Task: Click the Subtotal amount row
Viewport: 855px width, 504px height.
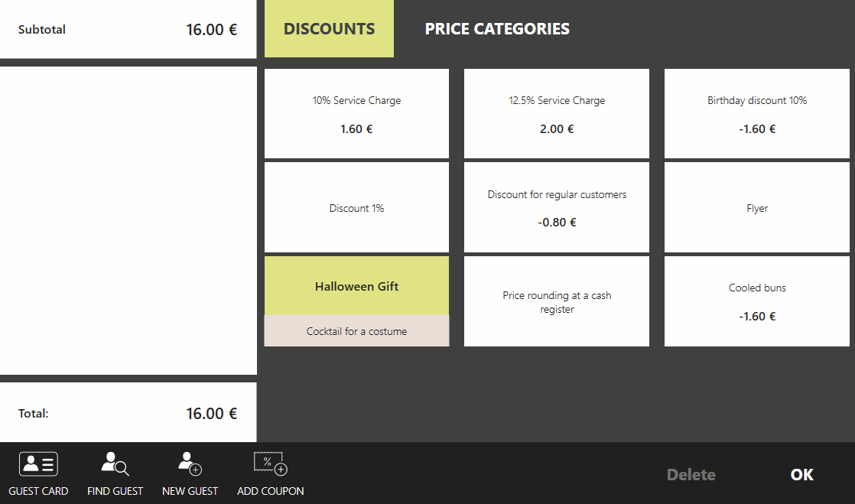Action: 128,30
